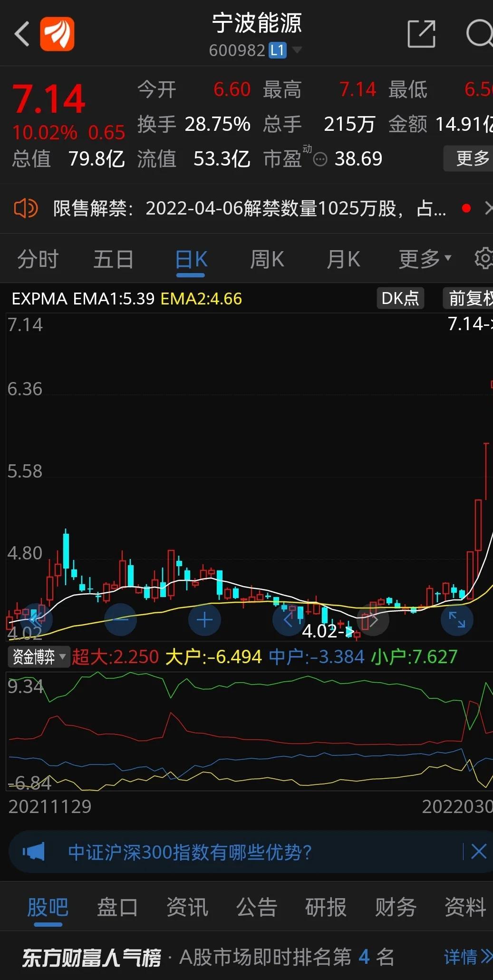The width and height of the screenshot is (493, 980).
Task: Switch to the 周K tab
Action: [x=267, y=259]
